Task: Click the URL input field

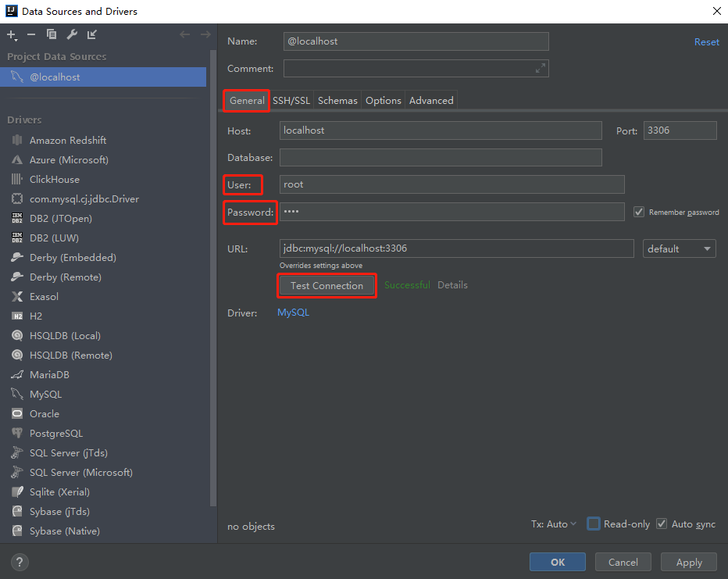Action: tap(456, 248)
